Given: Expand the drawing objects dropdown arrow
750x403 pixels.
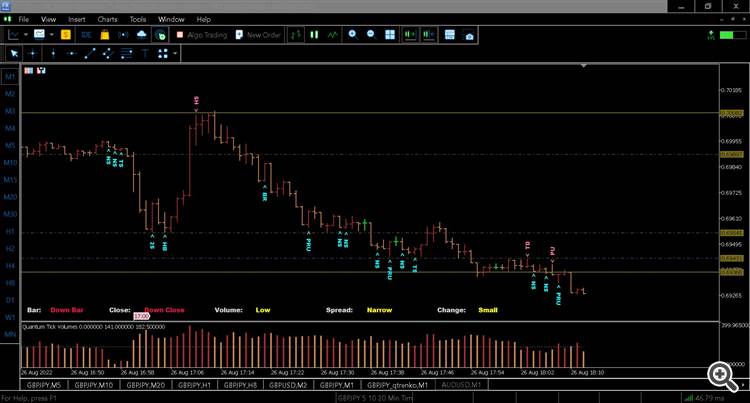Looking at the screenshot, I should (175, 54).
